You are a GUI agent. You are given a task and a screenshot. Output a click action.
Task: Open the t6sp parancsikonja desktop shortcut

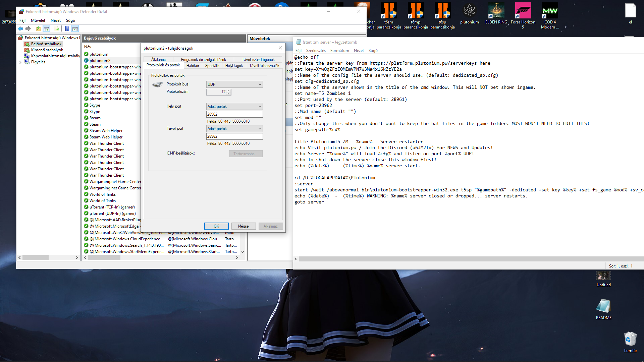pyautogui.click(x=442, y=16)
